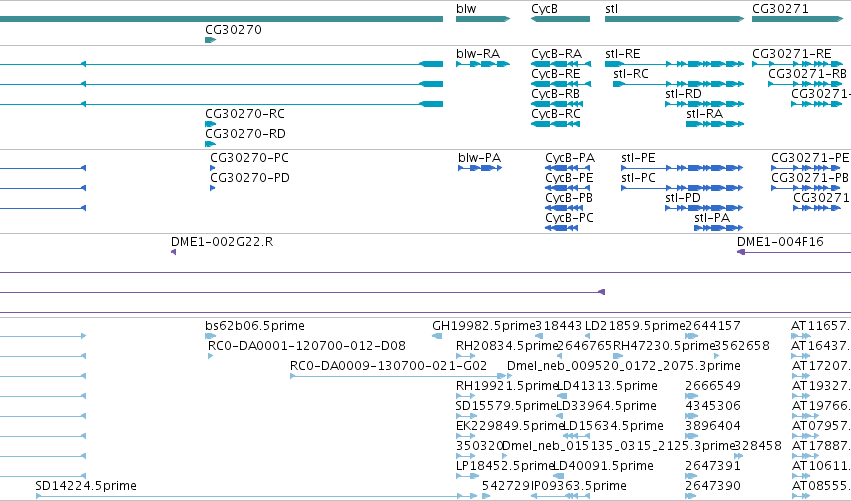Image resolution: width=851 pixels, height=501 pixels.
Task: Select the stl-RE transcript
Action: pyautogui.click(x=674, y=64)
